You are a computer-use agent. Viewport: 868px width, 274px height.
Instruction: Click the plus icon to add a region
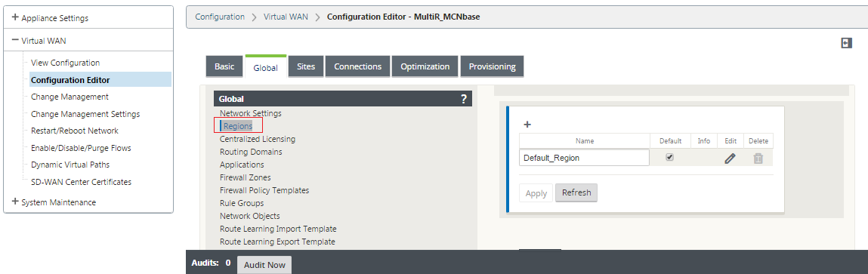click(527, 125)
